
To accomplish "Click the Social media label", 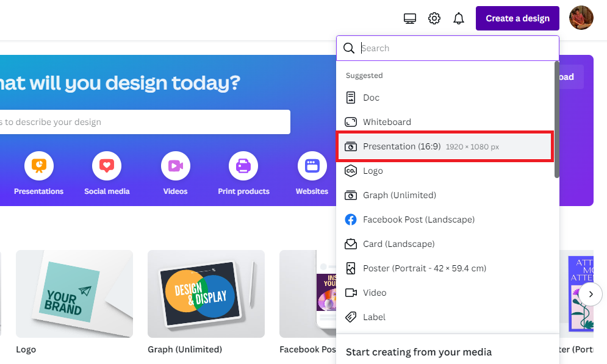I will point(107,191).
